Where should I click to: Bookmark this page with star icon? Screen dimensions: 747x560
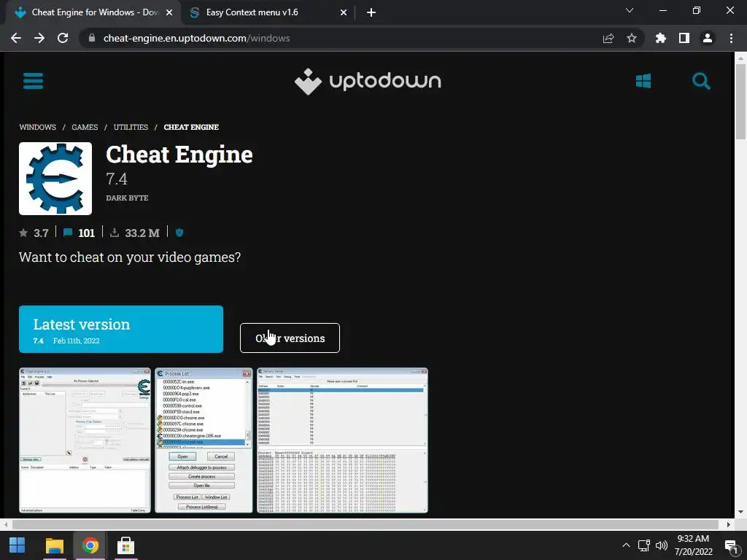[x=632, y=38]
